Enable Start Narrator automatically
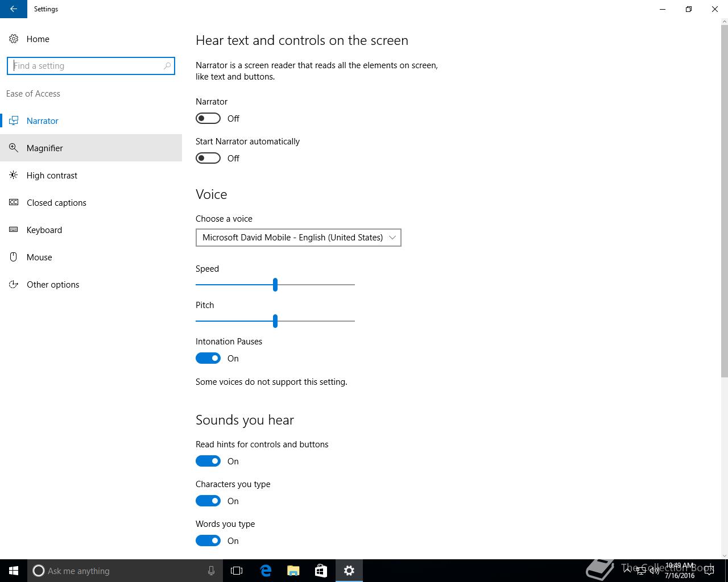Viewport: 728px width, 582px height. [208, 158]
